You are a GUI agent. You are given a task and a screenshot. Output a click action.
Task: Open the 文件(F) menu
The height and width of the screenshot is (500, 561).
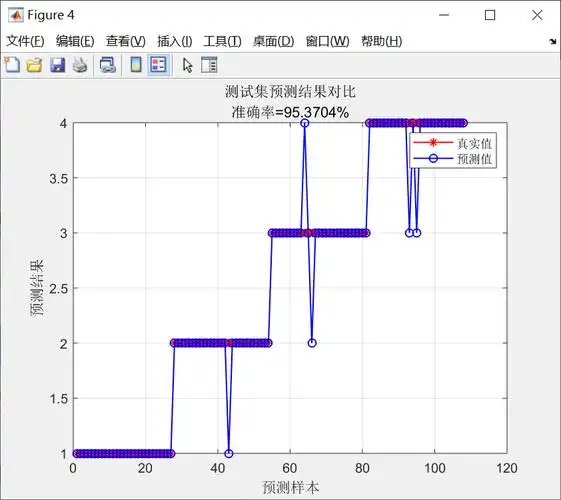(25, 41)
